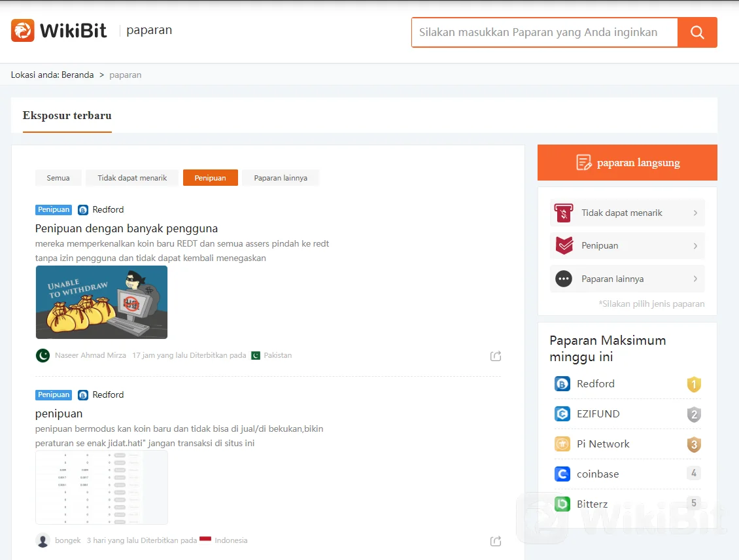Expand the Penipuan sidebar chevron

click(x=695, y=245)
